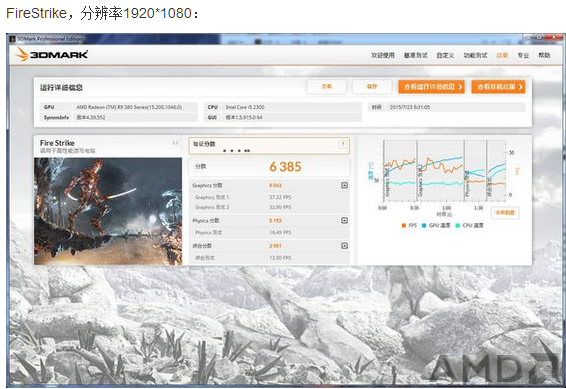
Task: Click the orange 查看联机结果 button
Action: click(498, 87)
